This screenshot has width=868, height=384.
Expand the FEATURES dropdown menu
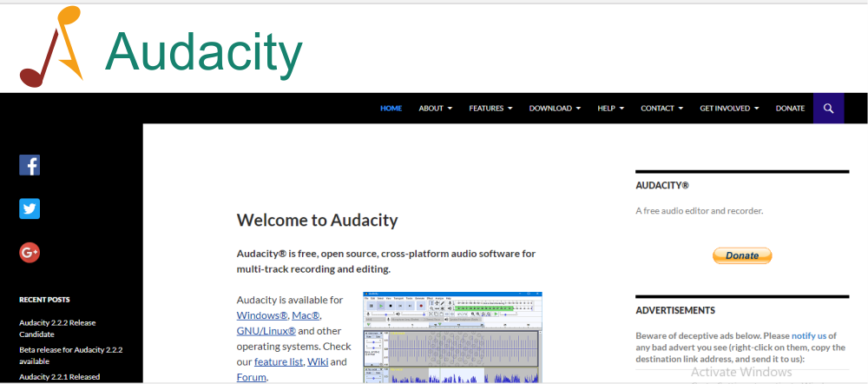pyautogui.click(x=490, y=108)
